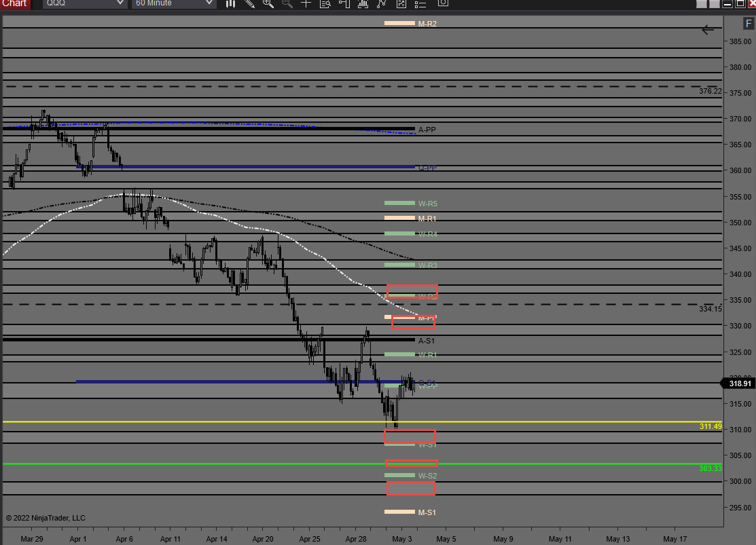Open the chart properties list icon
Image resolution: width=756 pixels, height=545 pixels.
(420, 3)
